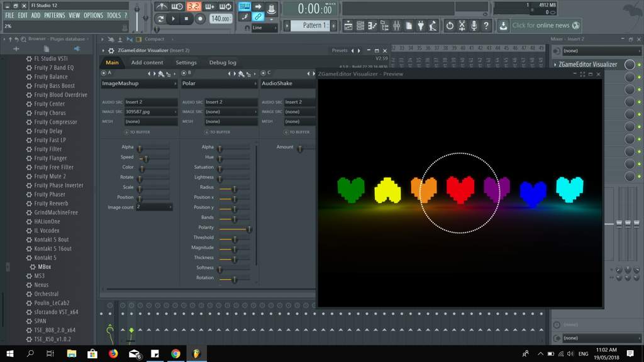
Task: Click the wait-for-input icon
Action: [x=177, y=6]
